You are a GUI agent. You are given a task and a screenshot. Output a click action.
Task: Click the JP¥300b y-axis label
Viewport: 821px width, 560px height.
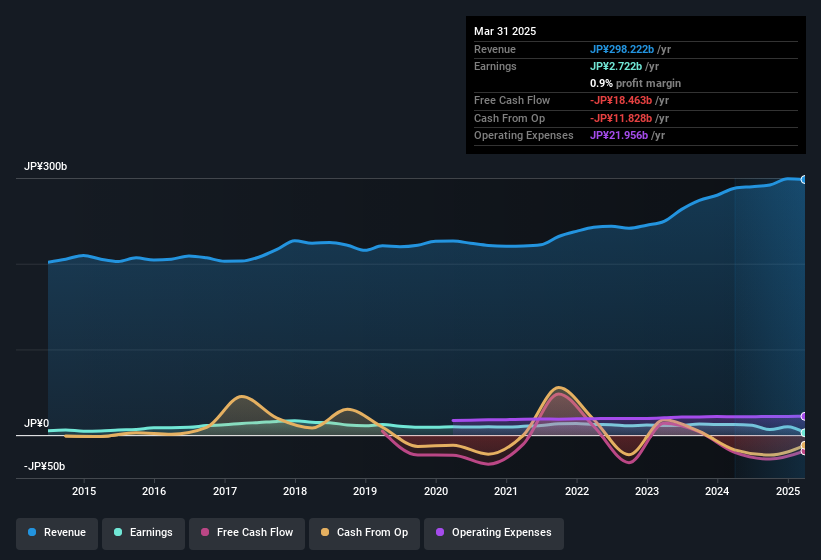coord(46,166)
